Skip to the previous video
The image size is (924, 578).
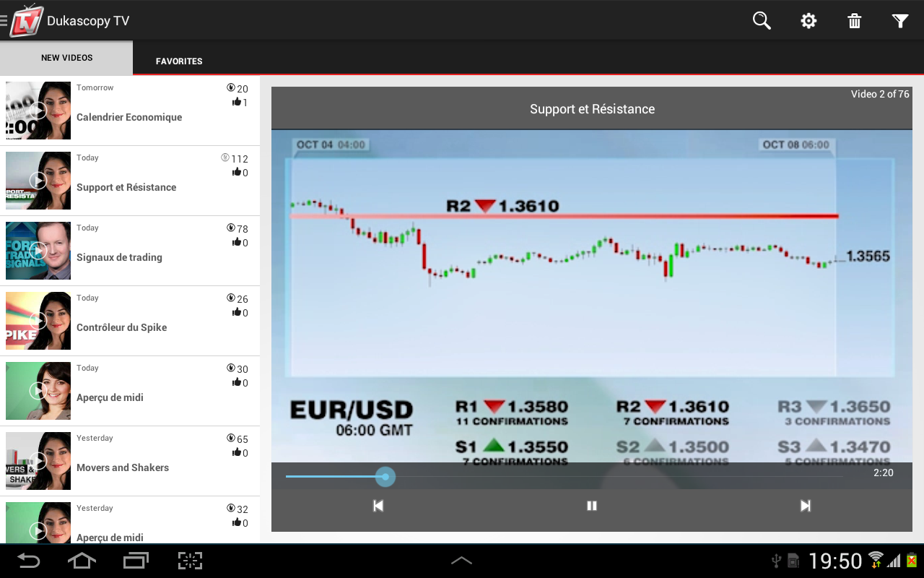[378, 506]
